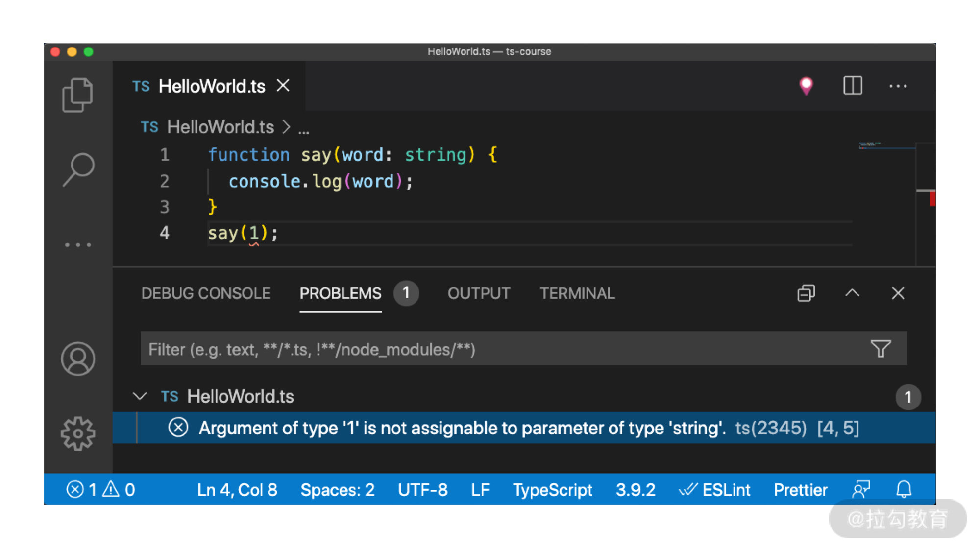Screen dimensions: 980x551
Task: Click the TypeScript language mode button
Action: 552,489
